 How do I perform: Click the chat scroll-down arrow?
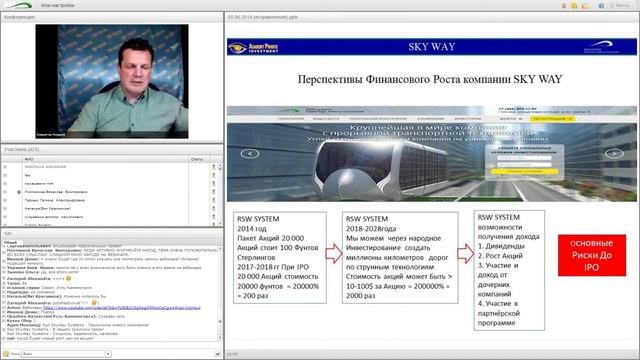220,338
